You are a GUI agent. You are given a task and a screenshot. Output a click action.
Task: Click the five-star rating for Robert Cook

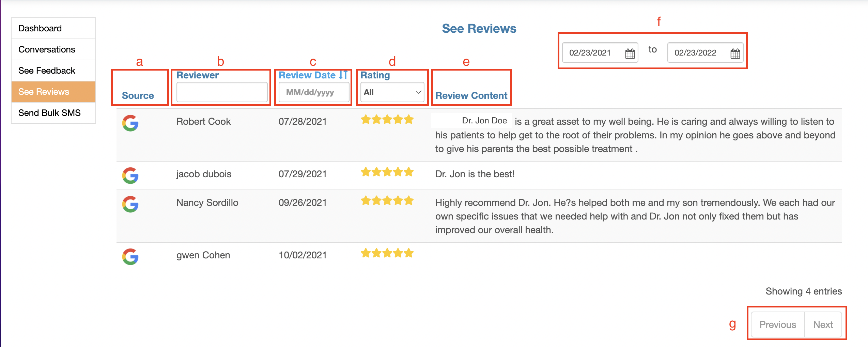point(387,120)
